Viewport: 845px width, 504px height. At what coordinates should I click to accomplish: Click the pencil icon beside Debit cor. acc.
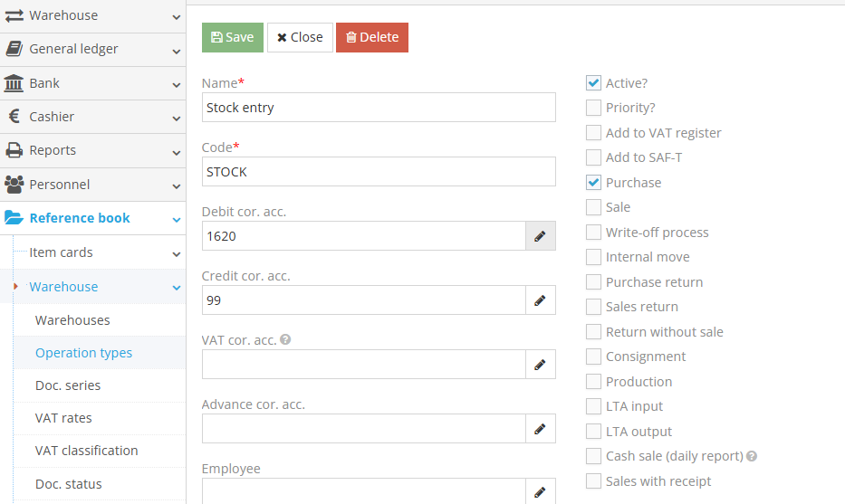pyautogui.click(x=540, y=236)
